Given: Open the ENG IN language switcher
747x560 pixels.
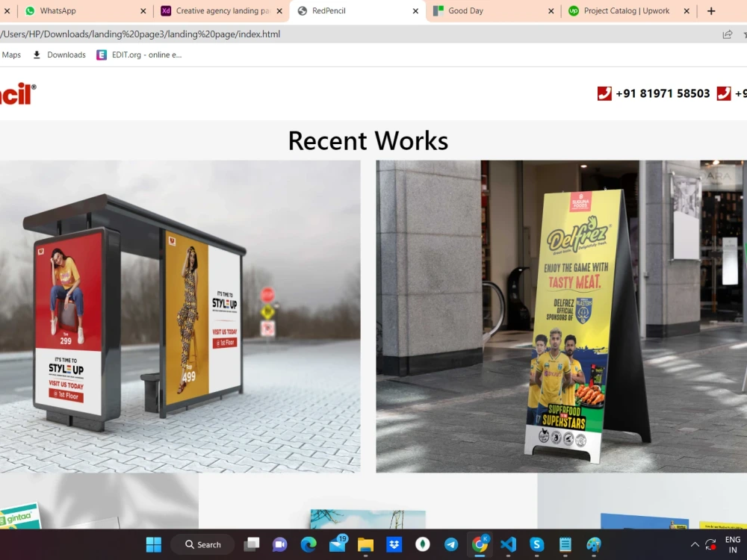Looking at the screenshot, I should tap(733, 544).
